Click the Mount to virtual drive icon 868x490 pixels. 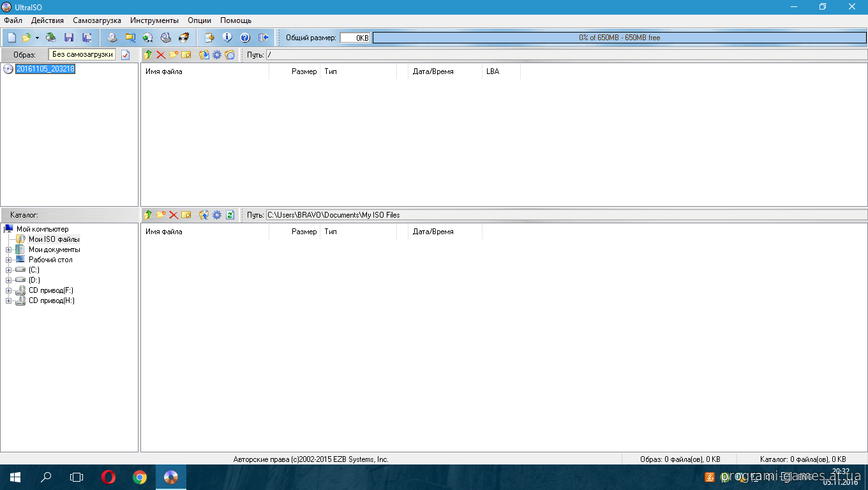click(x=166, y=38)
